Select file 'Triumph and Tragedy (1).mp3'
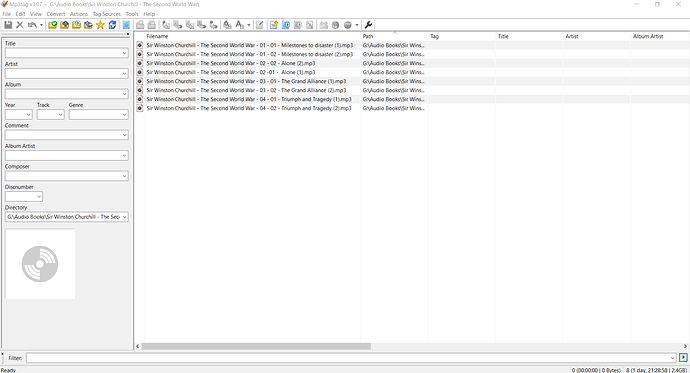Image resolution: width=690 pixels, height=373 pixels. 249,99
